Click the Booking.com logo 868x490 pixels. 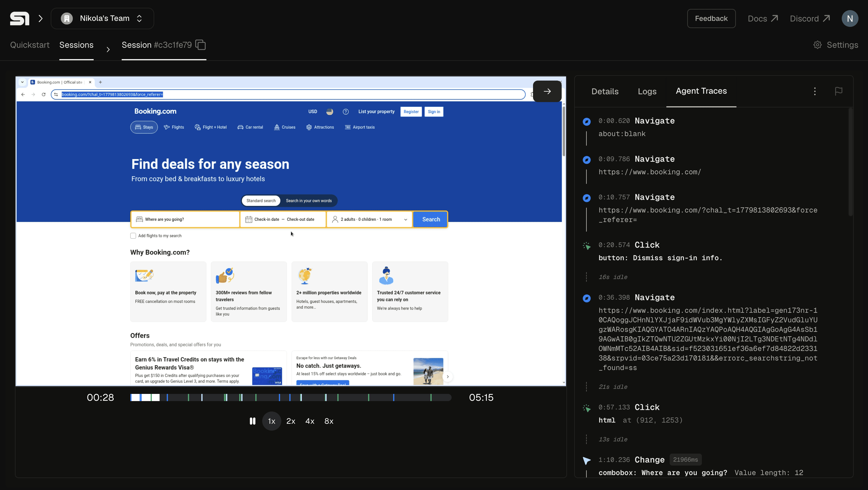(x=155, y=111)
